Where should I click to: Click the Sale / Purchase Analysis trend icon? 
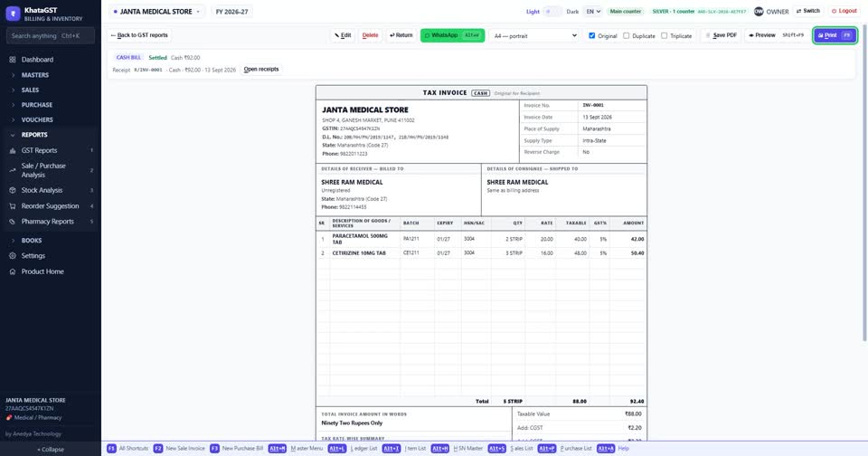[x=12, y=170]
